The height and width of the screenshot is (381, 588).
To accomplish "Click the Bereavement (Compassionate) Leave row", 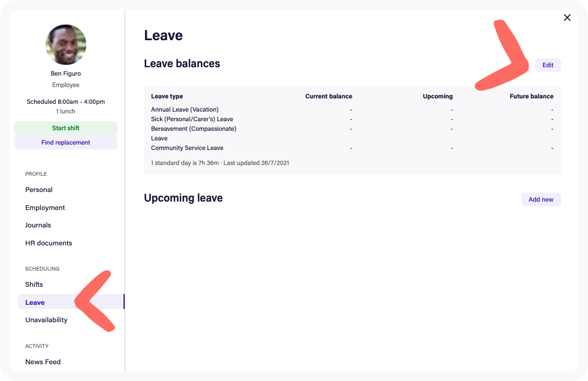I will [352, 133].
